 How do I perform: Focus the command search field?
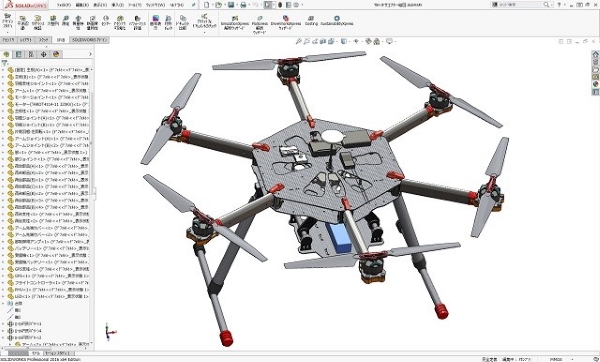[521, 5]
